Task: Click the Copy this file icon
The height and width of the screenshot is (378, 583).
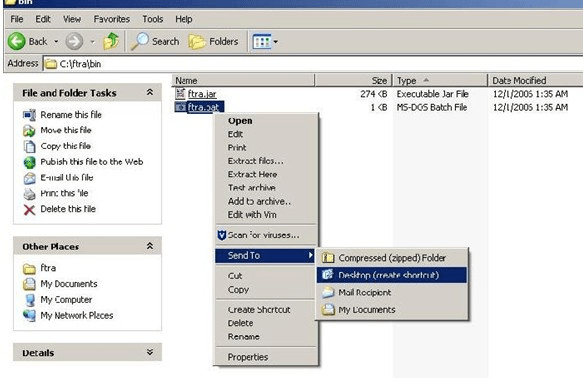Action: tap(29, 146)
